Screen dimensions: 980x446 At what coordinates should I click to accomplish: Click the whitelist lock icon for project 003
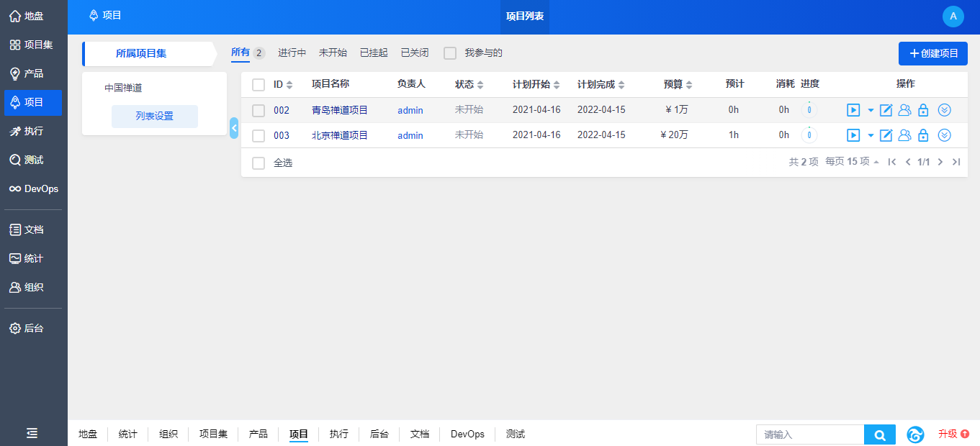click(x=923, y=135)
